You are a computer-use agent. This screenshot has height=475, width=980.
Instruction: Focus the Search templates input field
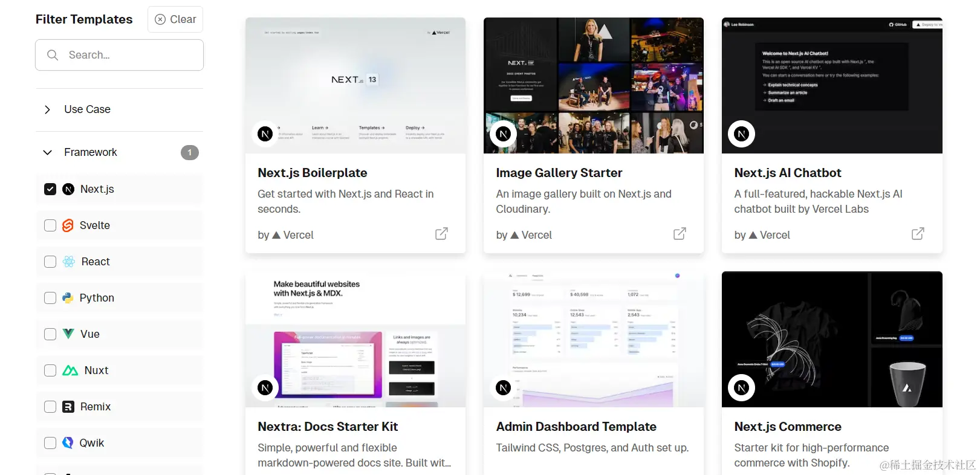point(119,55)
